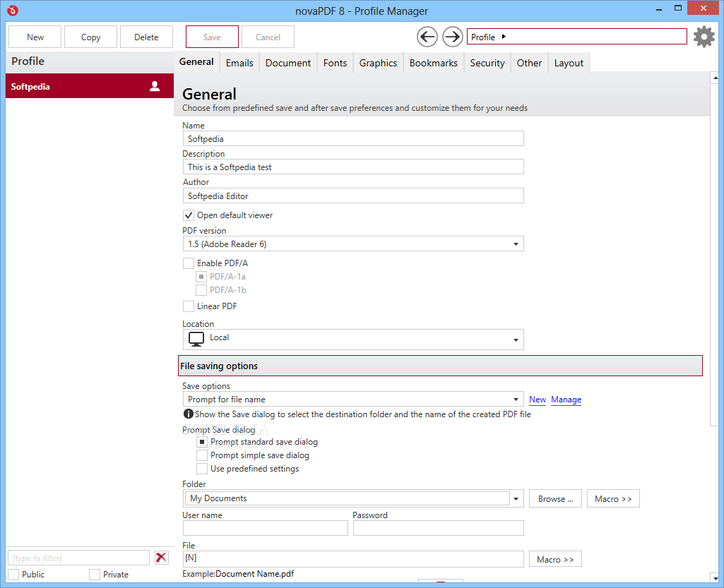Image resolution: width=724 pixels, height=588 pixels.
Task: Click the User name input field
Action: tap(265, 528)
